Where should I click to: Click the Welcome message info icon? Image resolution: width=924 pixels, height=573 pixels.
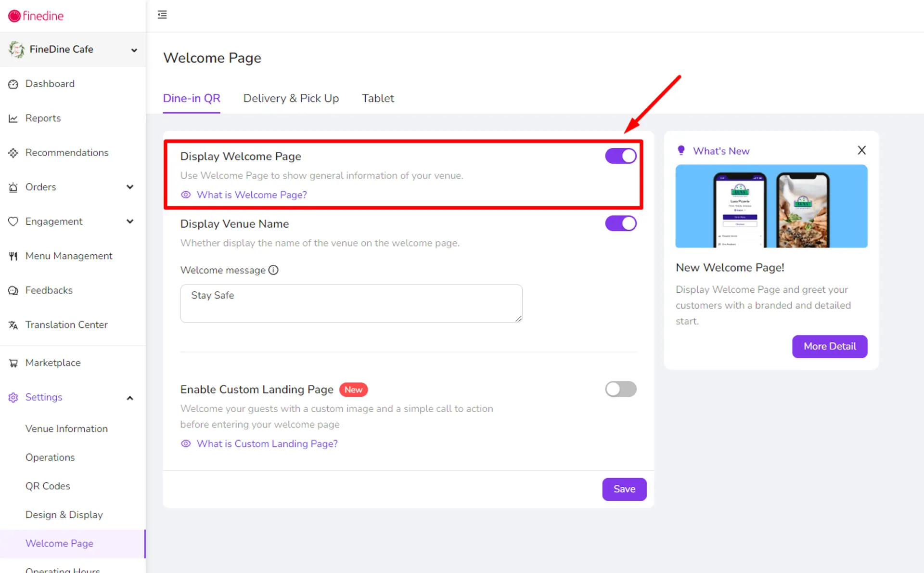[273, 270]
